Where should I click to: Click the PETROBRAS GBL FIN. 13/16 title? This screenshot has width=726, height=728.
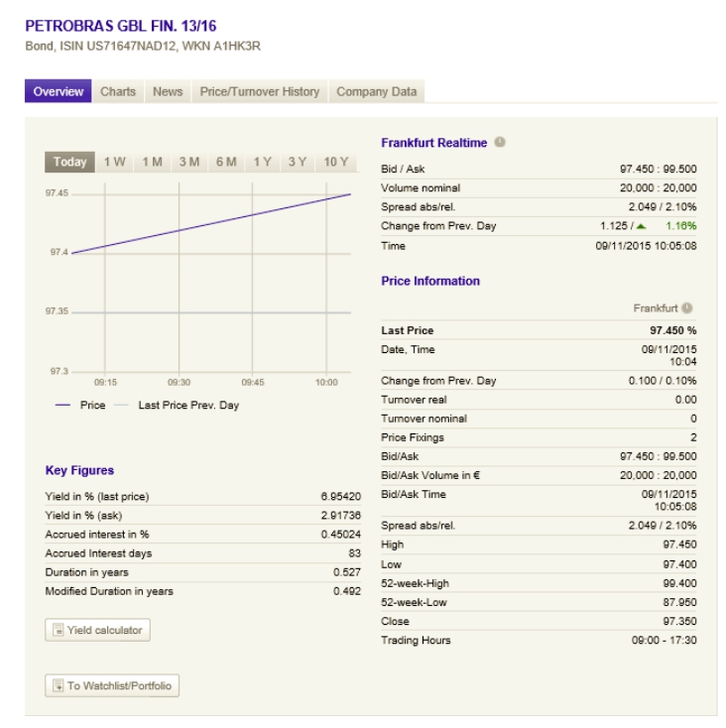121,26
